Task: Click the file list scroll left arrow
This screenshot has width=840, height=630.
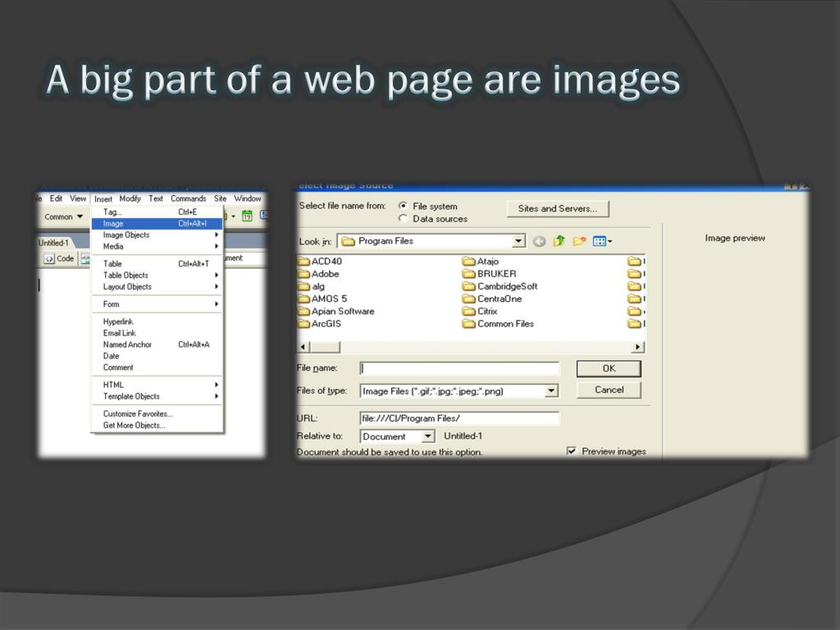Action: (x=304, y=347)
